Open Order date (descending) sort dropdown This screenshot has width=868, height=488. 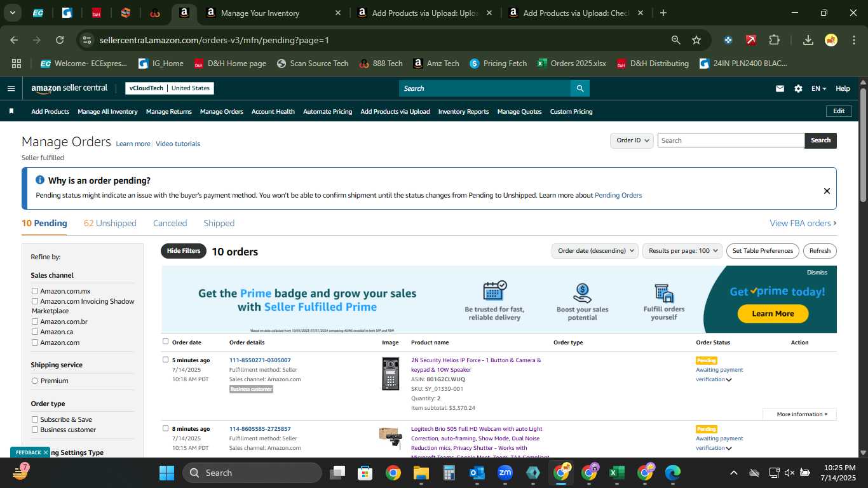(595, 251)
